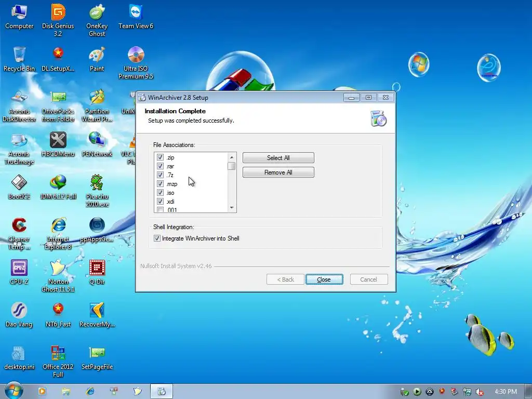Viewport: 532px width, 399px height.
Task: Click the file associations scrollbar thumb
Action: point(232,166)
